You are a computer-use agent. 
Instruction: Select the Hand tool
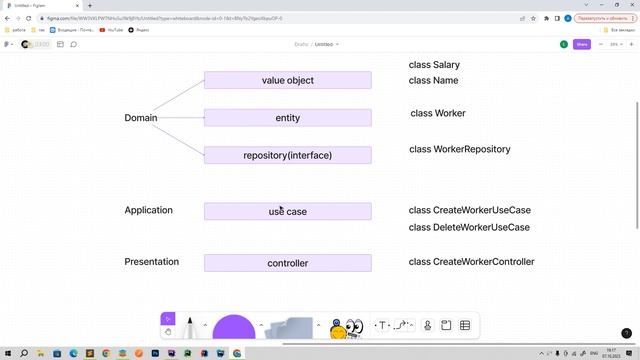pos(168,332)
